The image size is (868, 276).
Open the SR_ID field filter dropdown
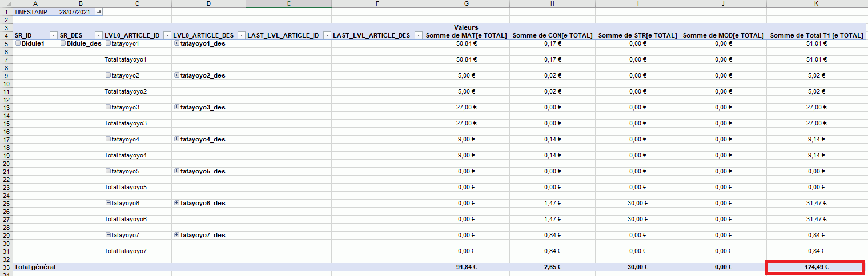pyautogui.click(x=54, y=35)
